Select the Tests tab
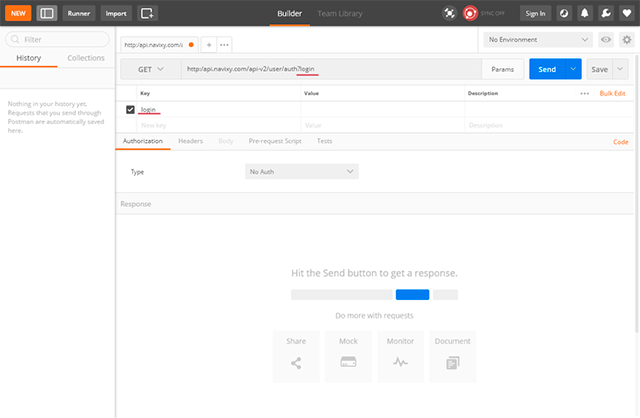This screenshot has height=418, width=640. pos(324,141)
